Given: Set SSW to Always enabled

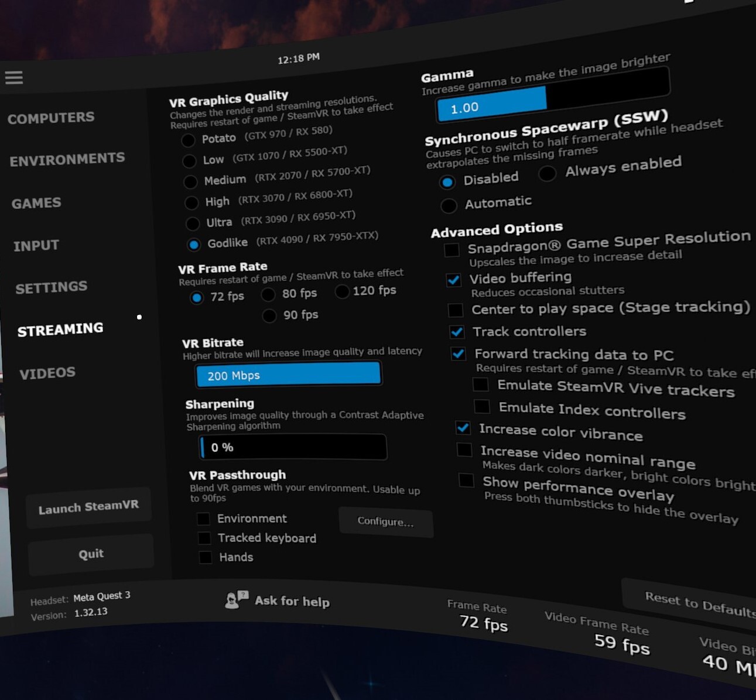Looking at the screenshot, I should pyautogui.click(x=547, y=173).
